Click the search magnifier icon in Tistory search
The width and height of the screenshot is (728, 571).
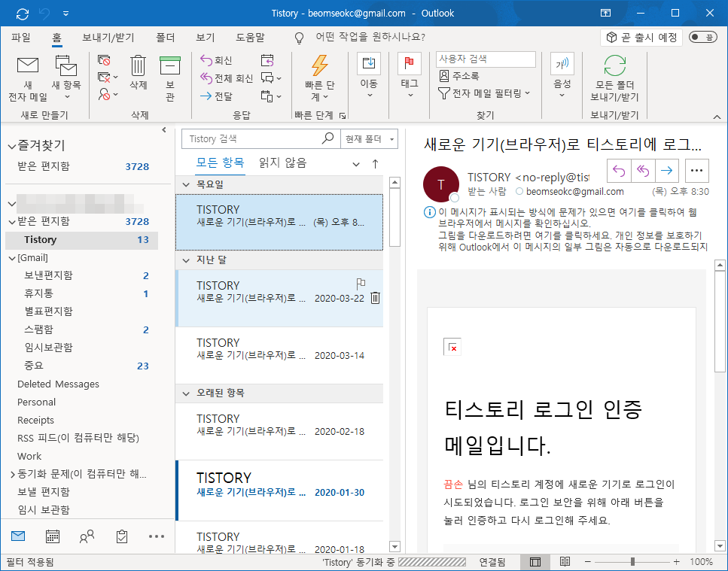(x=327, y=138)
